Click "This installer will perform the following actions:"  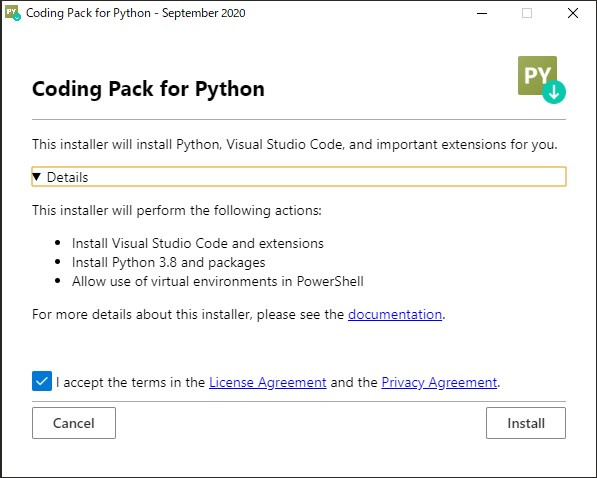tap(177, 210)
